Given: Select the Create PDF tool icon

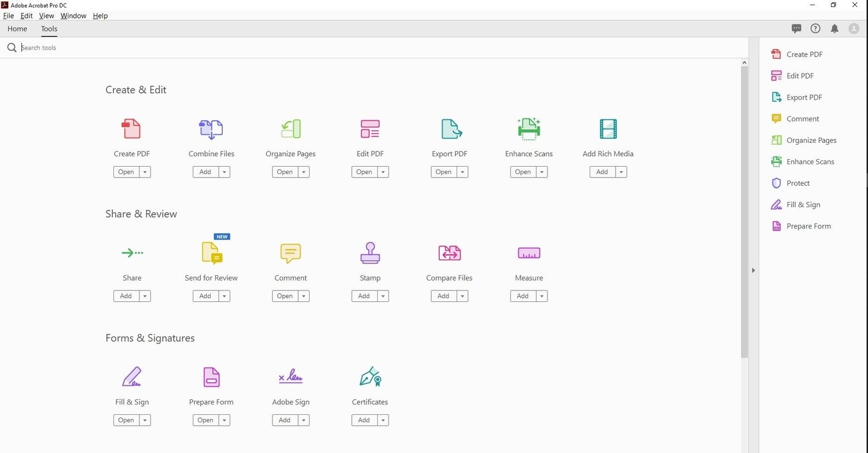Looking at the screenshot, I should pyautogui.click(x=131, y=128).
